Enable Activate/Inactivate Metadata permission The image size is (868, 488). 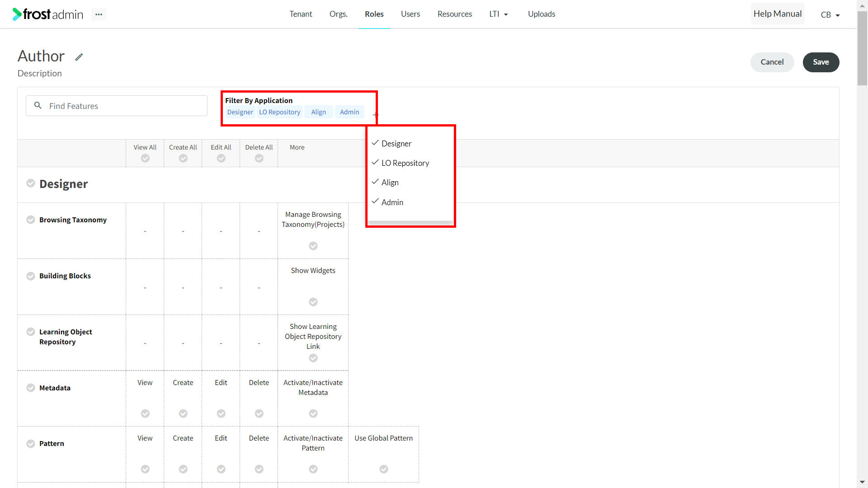[x=313, y=413]
